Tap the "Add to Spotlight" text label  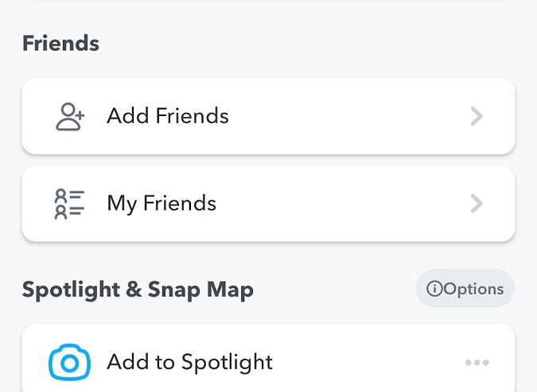[189, 363]
